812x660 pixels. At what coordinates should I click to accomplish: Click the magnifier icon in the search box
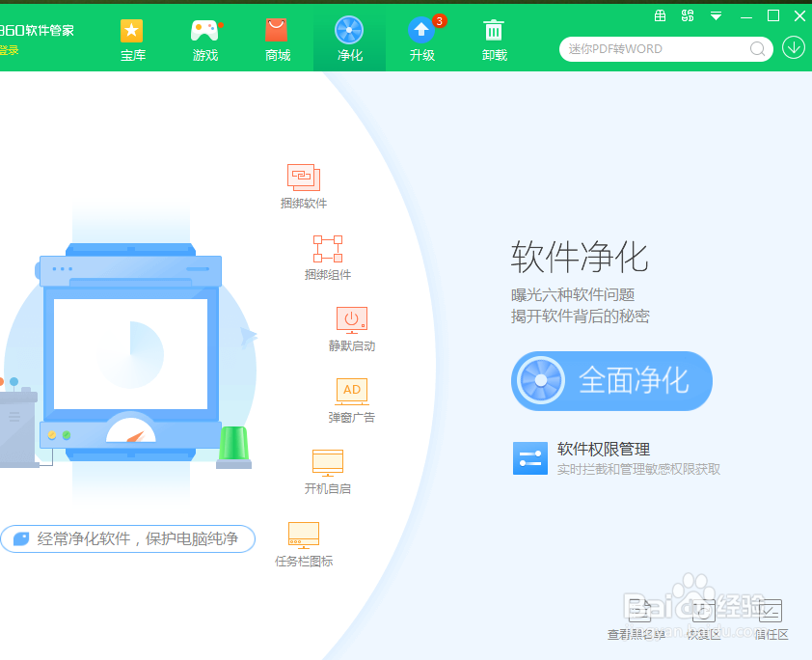(x=758, y=48)
